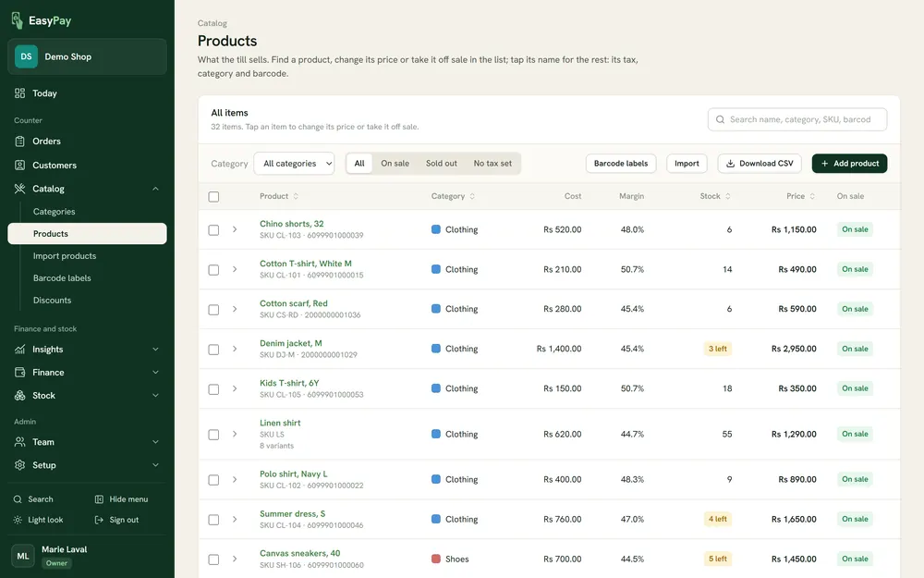
Task: Tick the checkbox for Cotton scarf, Red
Action: [214, 310]
